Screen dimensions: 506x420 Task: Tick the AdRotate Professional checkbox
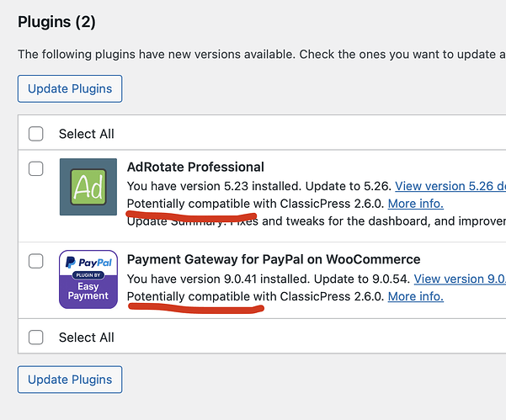[x=36, y=168]
